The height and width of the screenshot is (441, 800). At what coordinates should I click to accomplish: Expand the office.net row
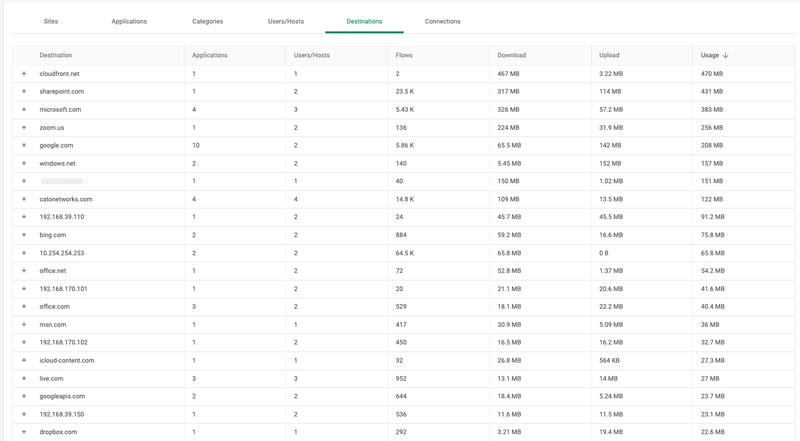click(x=24, y=271)
